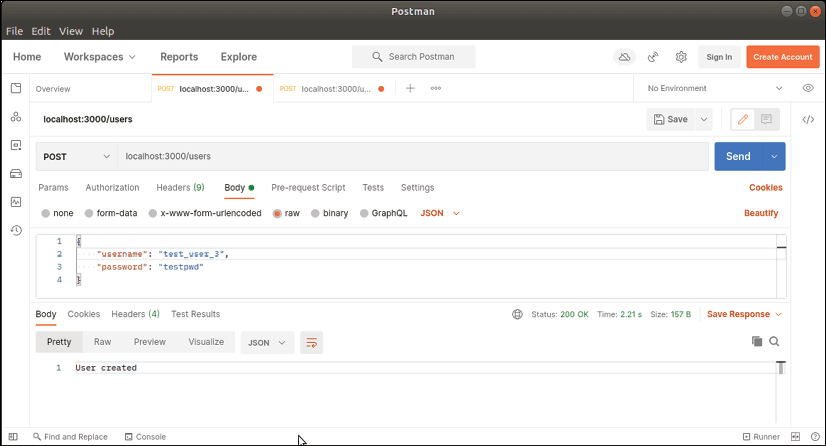Select the raw radio button
Viewport: 826px width, 446px height.
277,213
